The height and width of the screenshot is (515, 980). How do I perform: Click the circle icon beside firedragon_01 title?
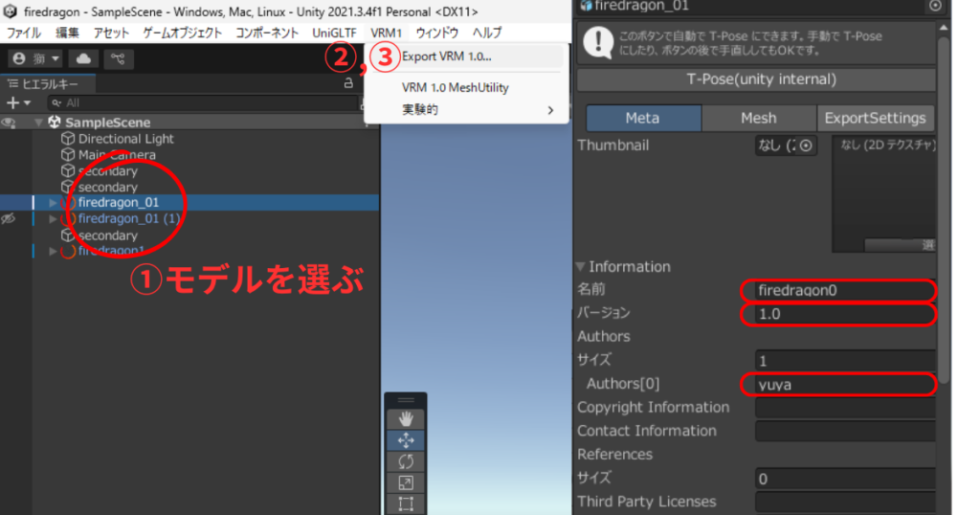(935, 6)
